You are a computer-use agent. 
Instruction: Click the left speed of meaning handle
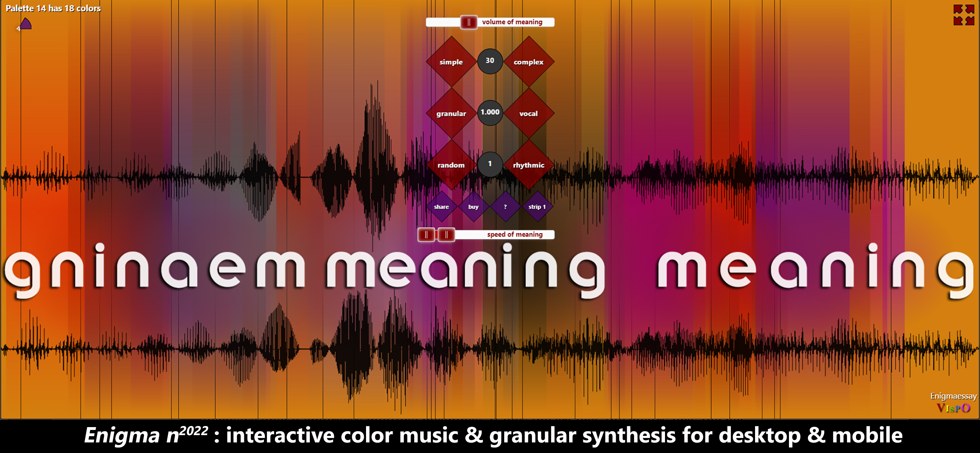[426, 235]
